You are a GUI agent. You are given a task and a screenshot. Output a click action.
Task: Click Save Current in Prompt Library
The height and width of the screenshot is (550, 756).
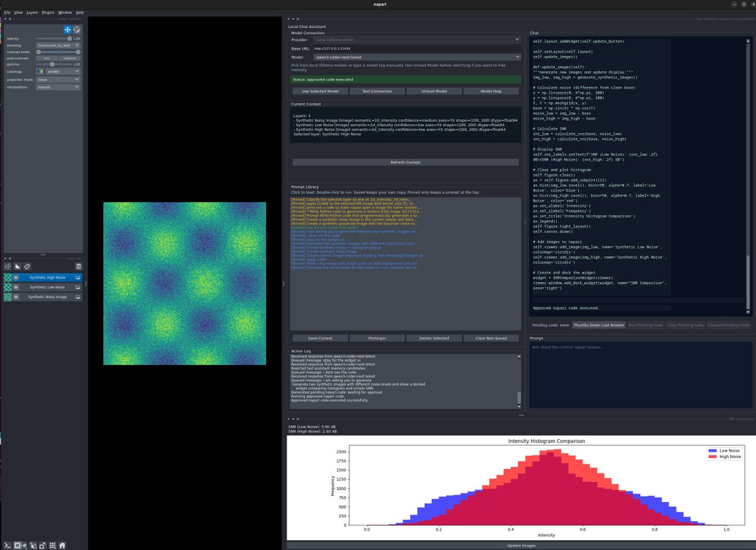click(320, 338)
